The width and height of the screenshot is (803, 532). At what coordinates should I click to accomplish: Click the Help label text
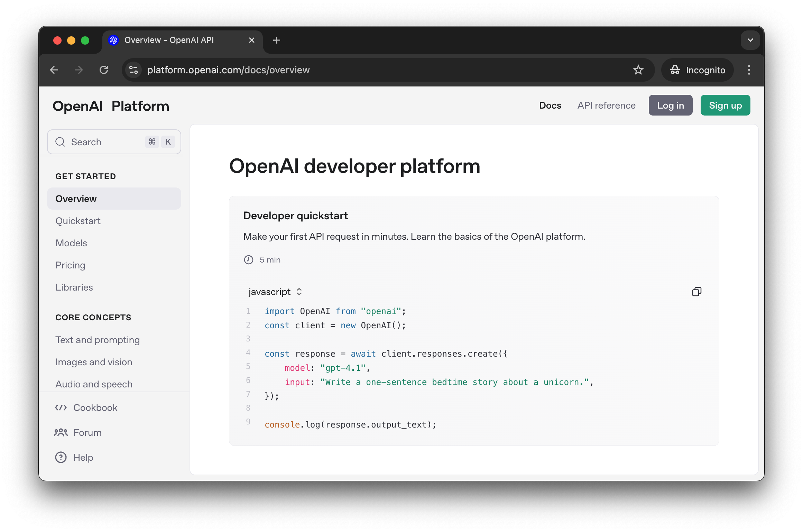(83, 457)
